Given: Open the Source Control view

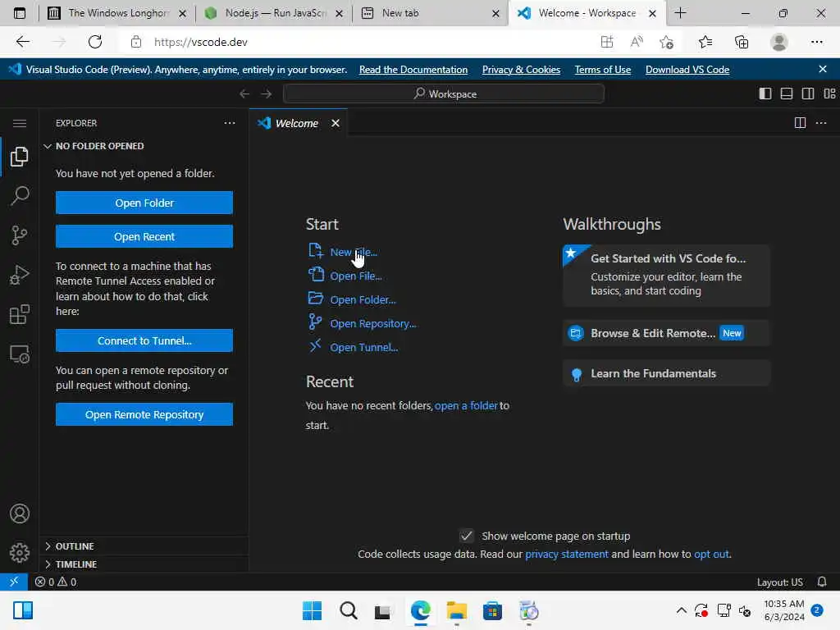Looking at the screenshot, I should [x=20, y=235].
